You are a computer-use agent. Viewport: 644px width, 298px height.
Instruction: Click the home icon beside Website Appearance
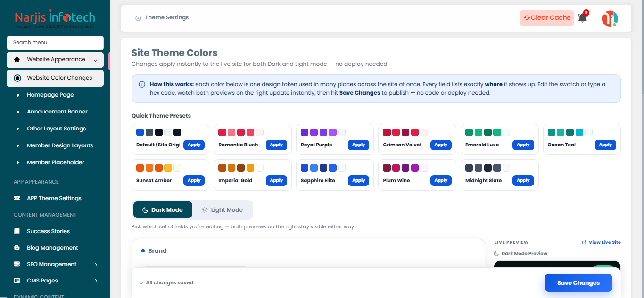(x=17, y=60)
